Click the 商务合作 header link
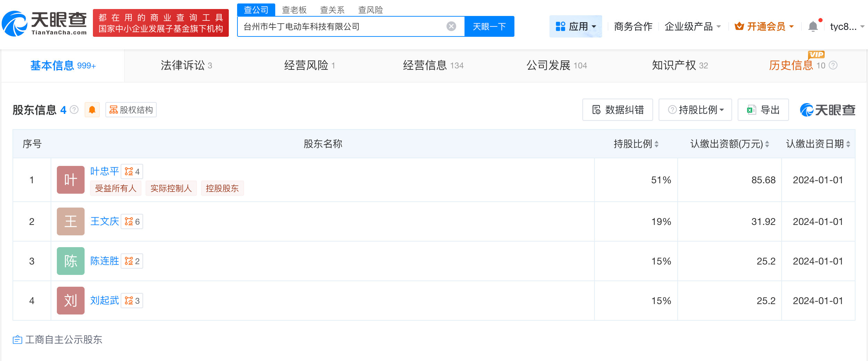Image resolution: width=868 pixels, height=361 pixels. point(633,26)
